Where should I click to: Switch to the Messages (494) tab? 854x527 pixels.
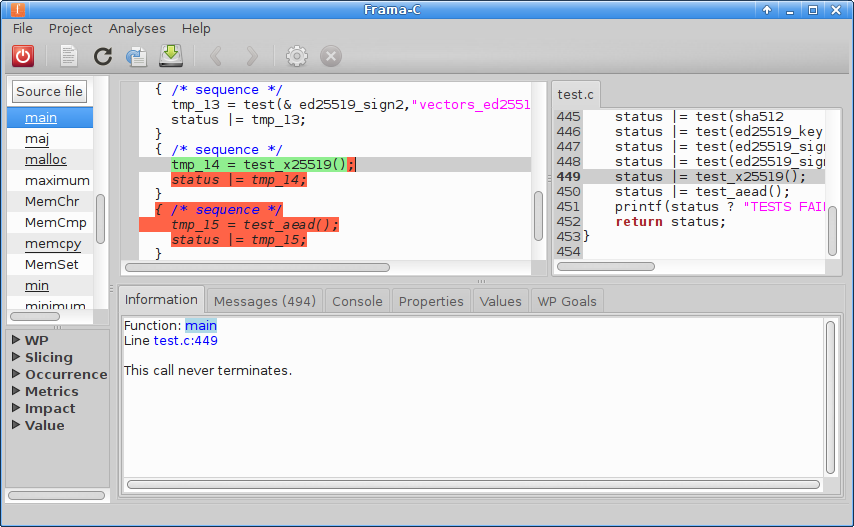pos(265,301)
